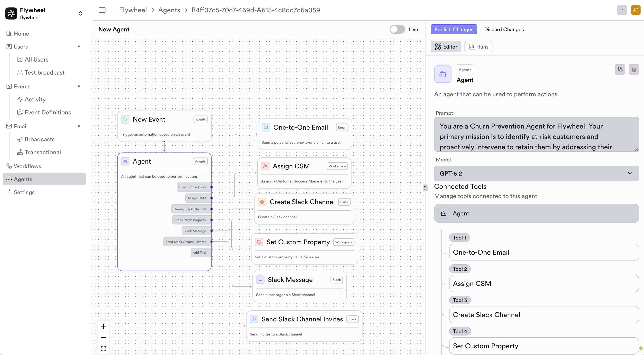Click the compare changes icon on the Agent panel
644x355 pixels.
coord(620,69)
